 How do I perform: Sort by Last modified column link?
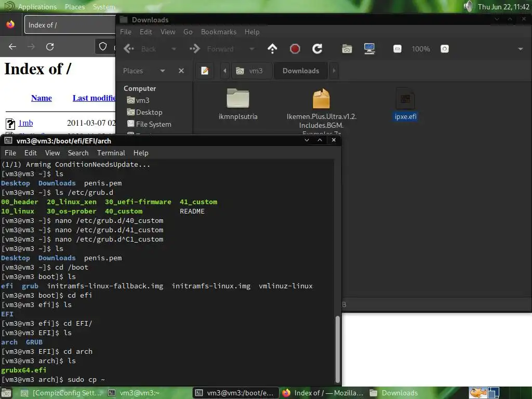94,98
